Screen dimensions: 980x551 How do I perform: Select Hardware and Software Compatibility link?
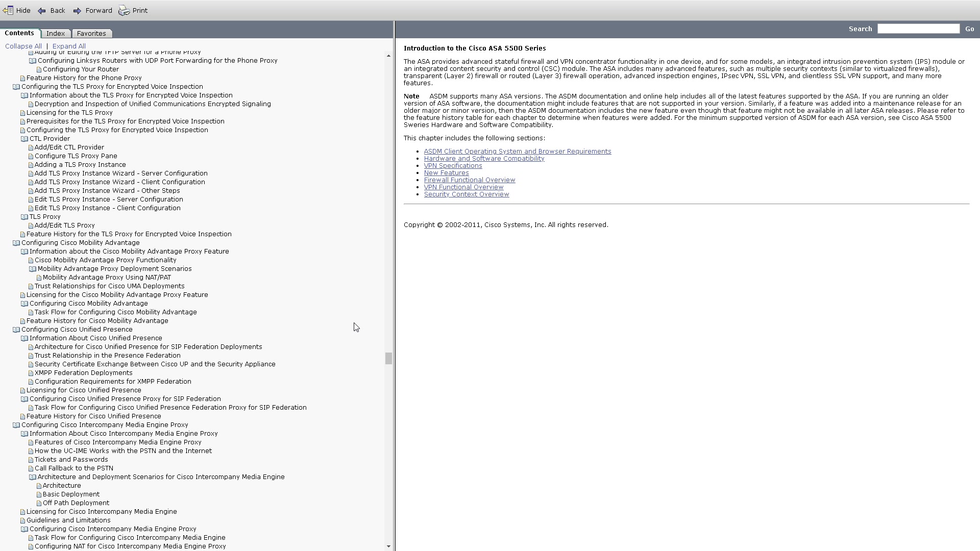click(484, 158)
